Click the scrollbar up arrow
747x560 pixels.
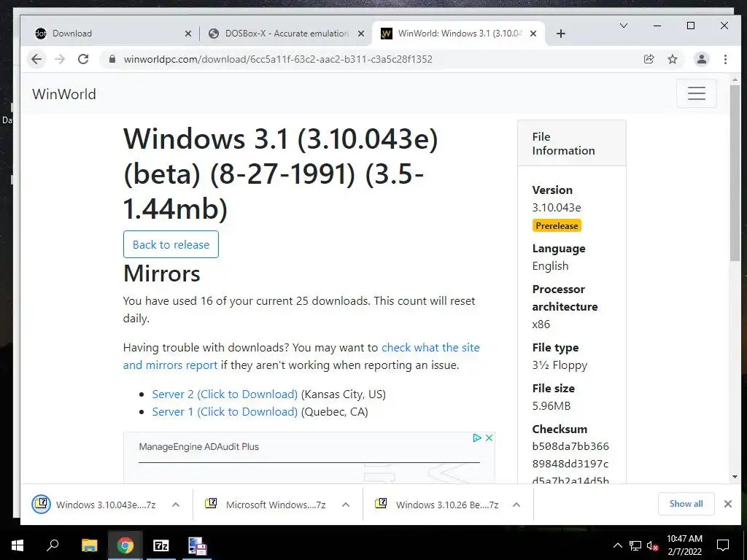coord(735,80)
